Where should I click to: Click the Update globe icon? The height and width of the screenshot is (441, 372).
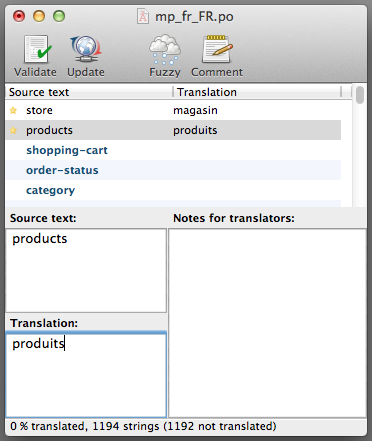click(86, 49)
